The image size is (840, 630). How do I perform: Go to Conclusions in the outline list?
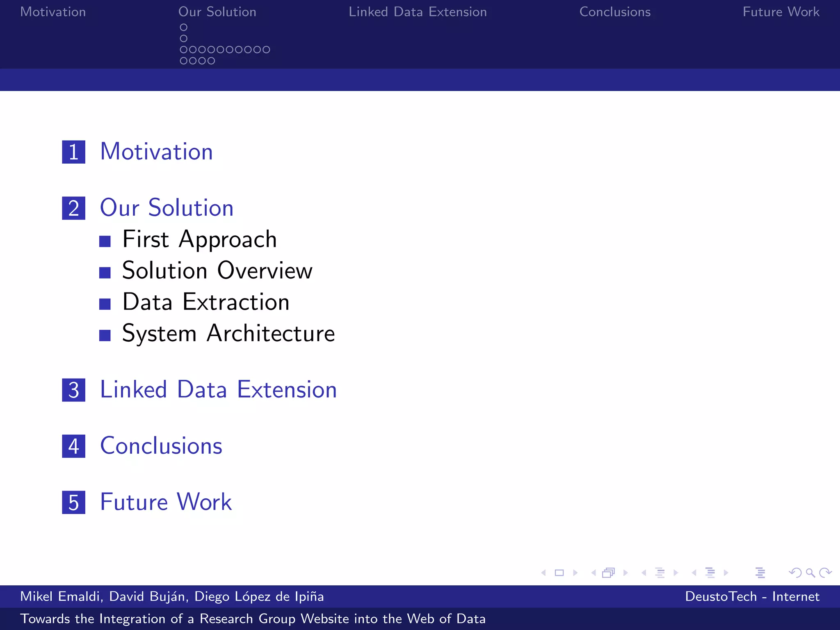click(x=161, y=446)
